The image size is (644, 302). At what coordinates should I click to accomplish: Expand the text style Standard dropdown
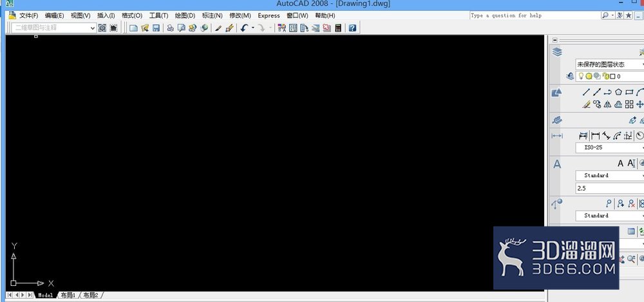(x=609, y=175)
